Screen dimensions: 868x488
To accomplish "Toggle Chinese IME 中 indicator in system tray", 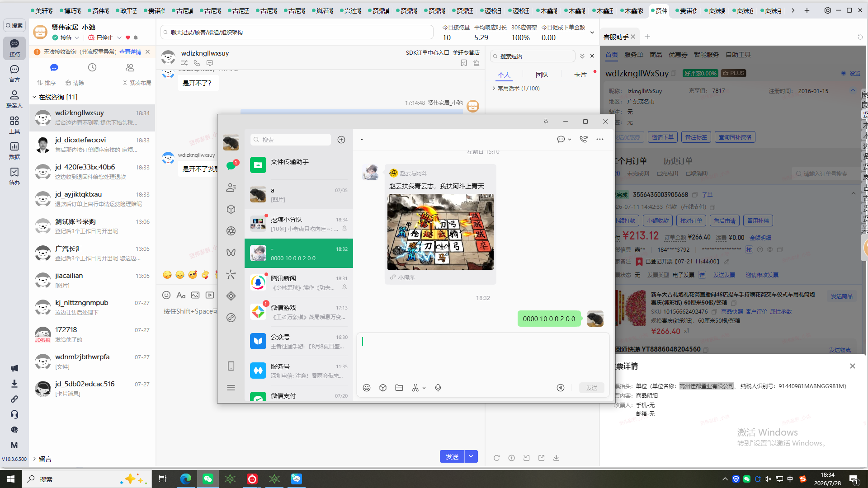I will click(790, 479).
